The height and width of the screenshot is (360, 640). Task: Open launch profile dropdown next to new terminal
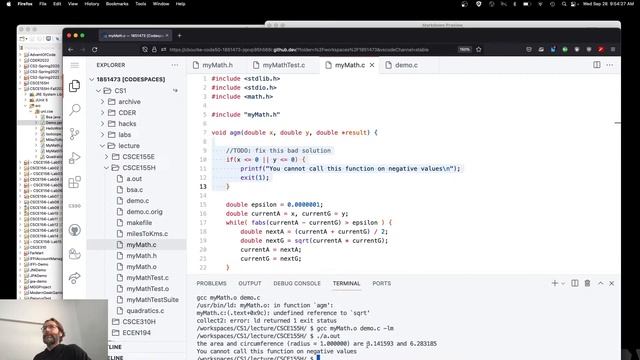563,283
